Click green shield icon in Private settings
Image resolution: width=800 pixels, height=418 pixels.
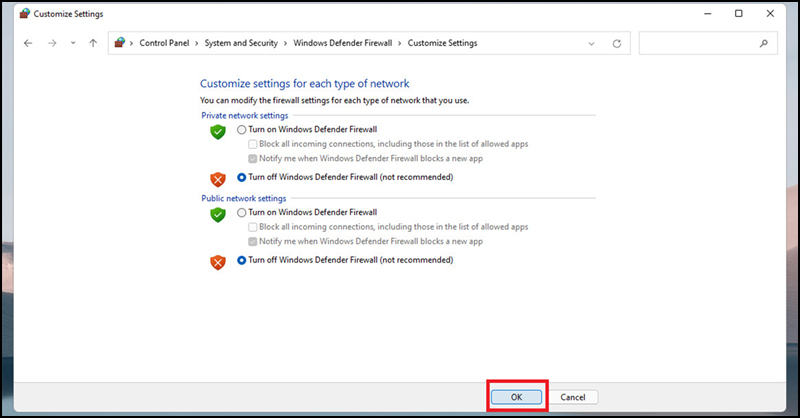(218, 132)
